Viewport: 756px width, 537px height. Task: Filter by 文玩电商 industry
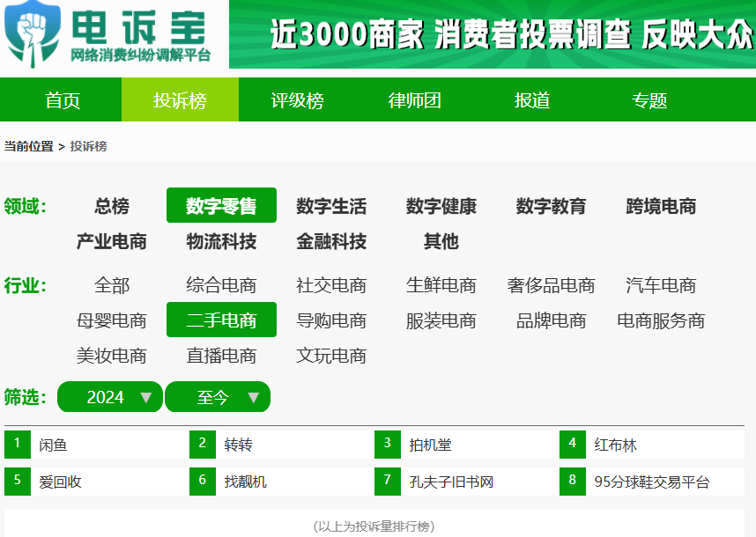[x=331, y=356]
